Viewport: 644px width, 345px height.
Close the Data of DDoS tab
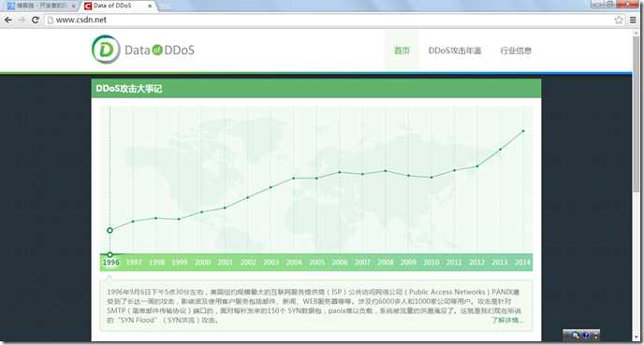click(150, 6)
